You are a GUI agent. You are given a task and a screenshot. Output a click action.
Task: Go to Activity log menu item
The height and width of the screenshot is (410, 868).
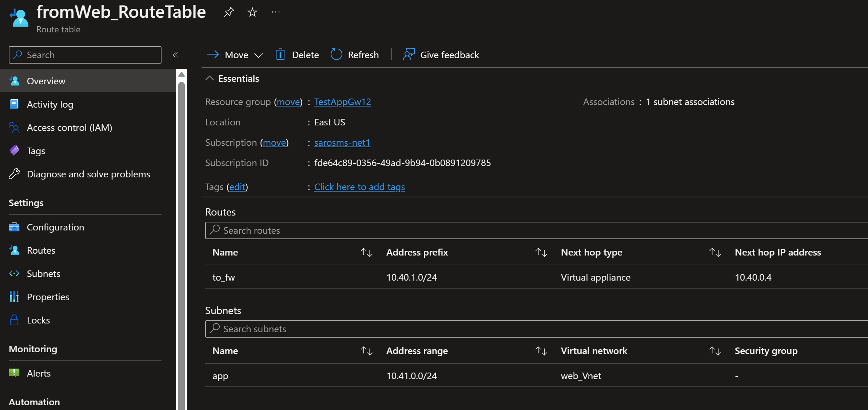pyautogui.click(x=50, y=104)
